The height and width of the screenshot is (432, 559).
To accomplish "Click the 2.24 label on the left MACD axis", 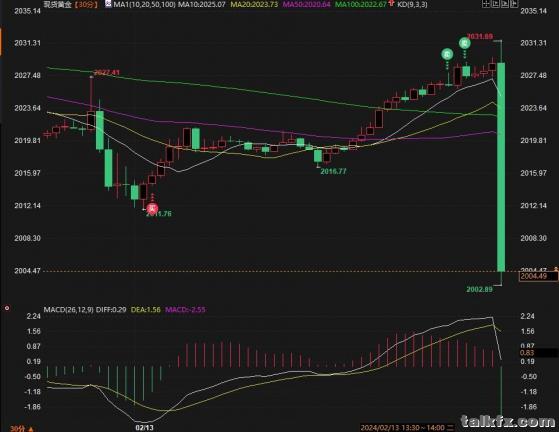I will tap(33, 316).
